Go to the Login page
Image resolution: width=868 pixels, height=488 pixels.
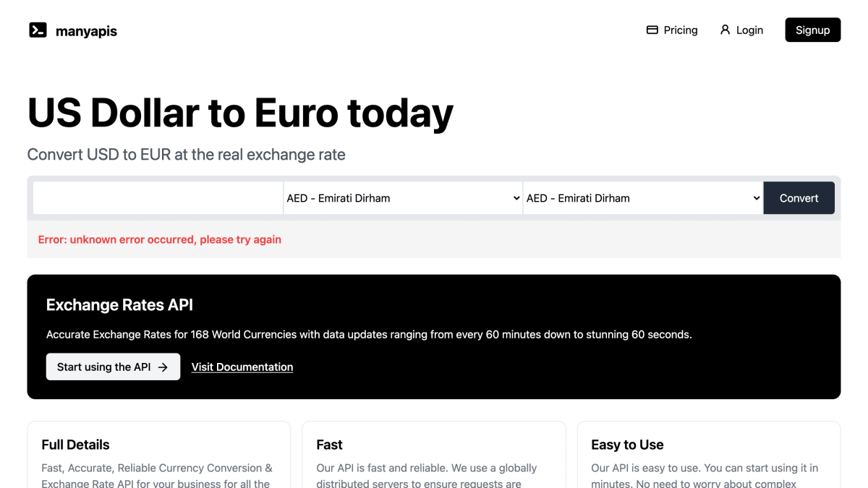click(x=741, y=30)
